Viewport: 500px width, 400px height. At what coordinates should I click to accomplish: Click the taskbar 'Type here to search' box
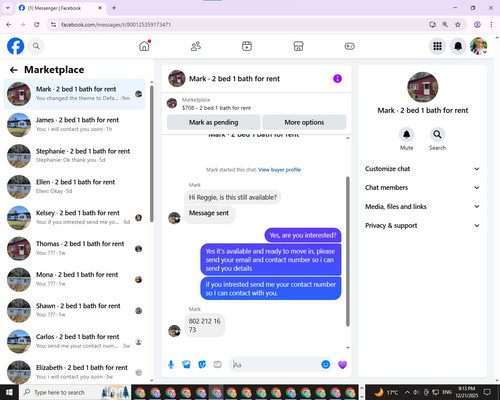[74, 392]
